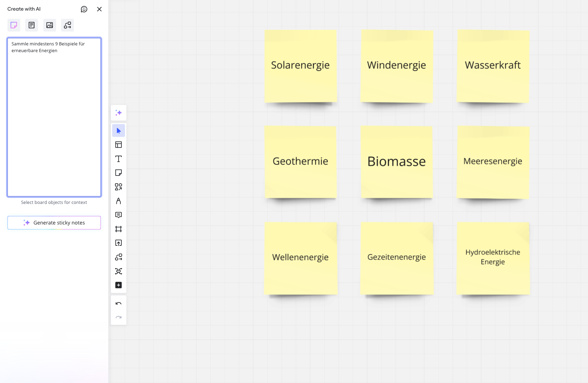Select the pen drawing tool
The height and width of the screenshot is (383, 588).
119,201
